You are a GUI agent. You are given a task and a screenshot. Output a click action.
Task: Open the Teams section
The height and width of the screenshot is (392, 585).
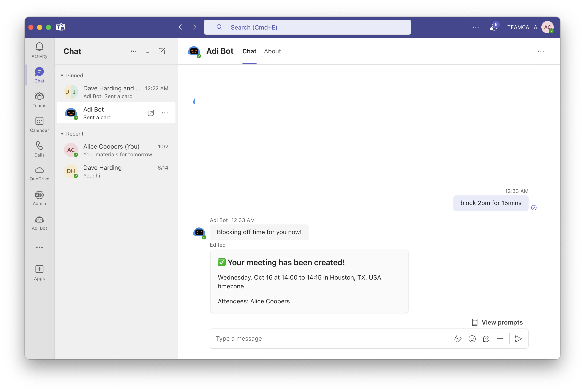point(39,99)
